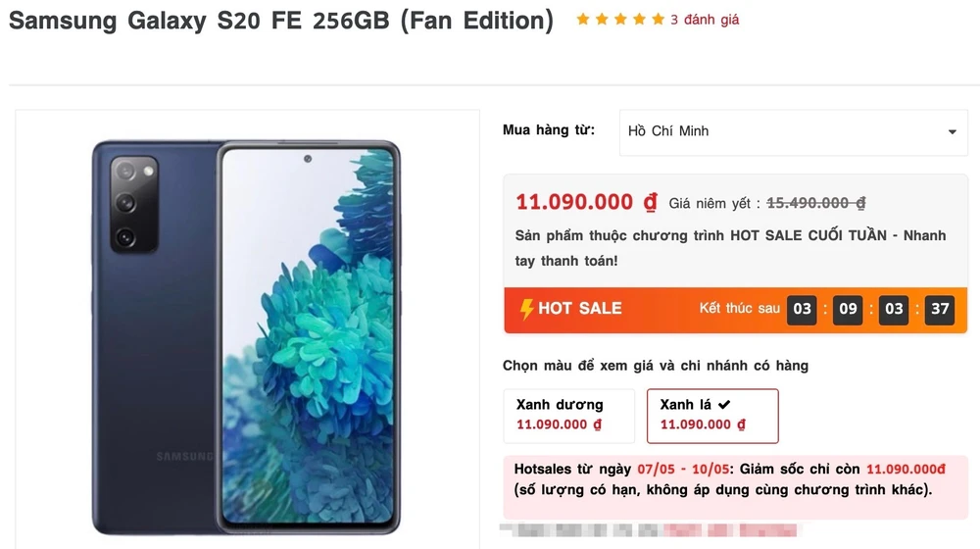The width and height of the screenshot is (980, 549).
Task: Click the third rating star
Action: coord(620,20)
